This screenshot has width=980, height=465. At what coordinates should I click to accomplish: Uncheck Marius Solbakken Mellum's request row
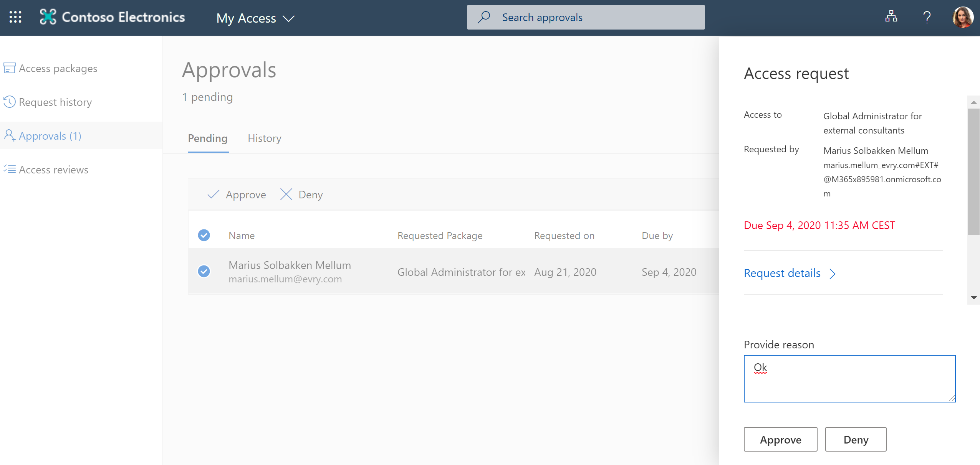pyautogui.click(x=204, y=271)
